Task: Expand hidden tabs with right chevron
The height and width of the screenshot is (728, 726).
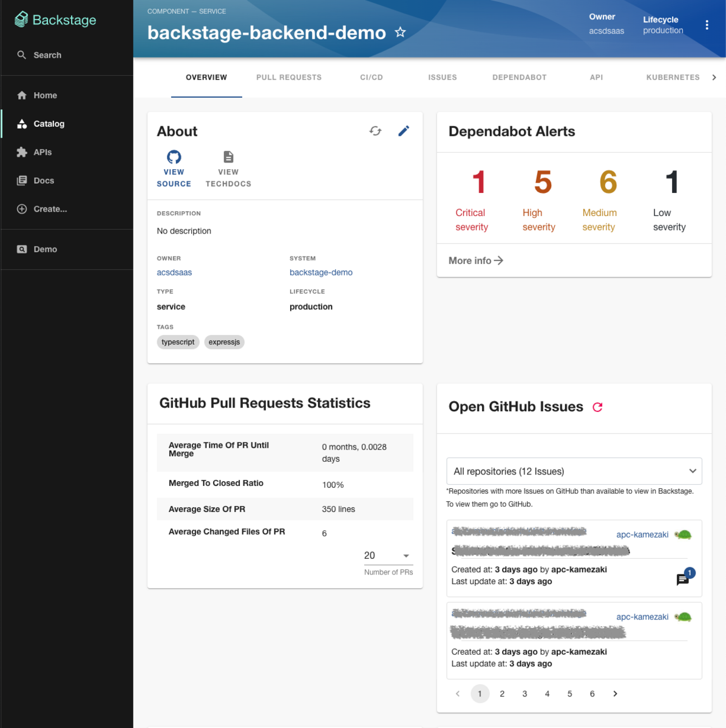Action: click(714, 77)
